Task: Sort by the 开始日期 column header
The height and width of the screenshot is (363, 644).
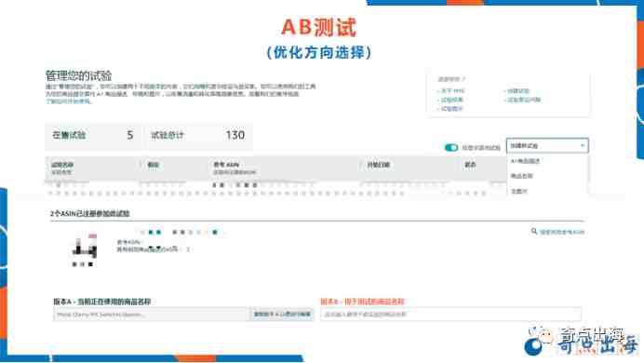Action: coord(378,165)
